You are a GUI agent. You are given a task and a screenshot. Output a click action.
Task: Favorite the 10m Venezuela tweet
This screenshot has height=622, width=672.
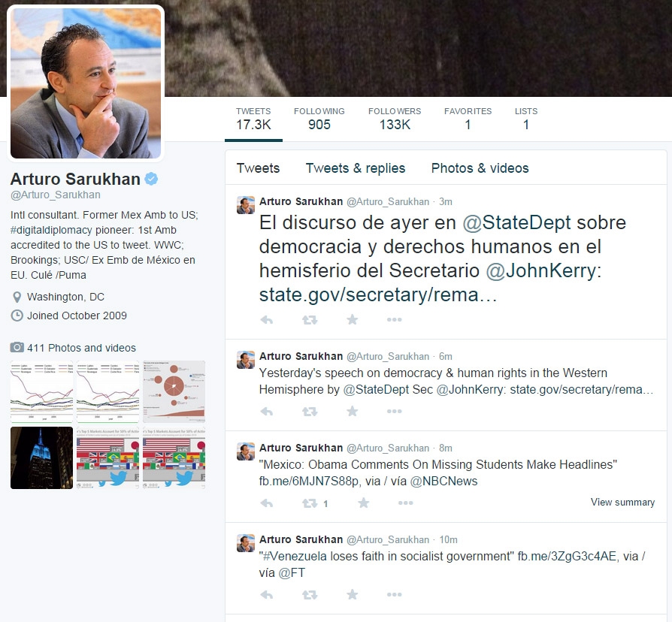click(353, 595)
